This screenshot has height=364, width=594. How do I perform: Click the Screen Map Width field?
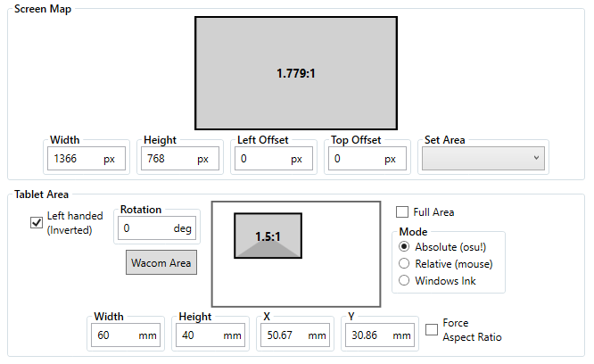87,158
